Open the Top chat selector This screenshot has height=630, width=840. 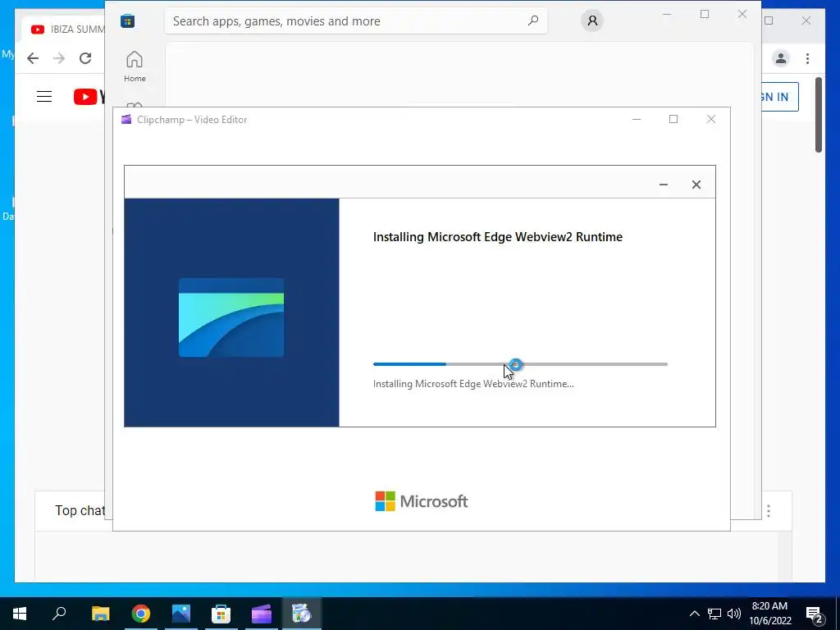pos(80,510)
